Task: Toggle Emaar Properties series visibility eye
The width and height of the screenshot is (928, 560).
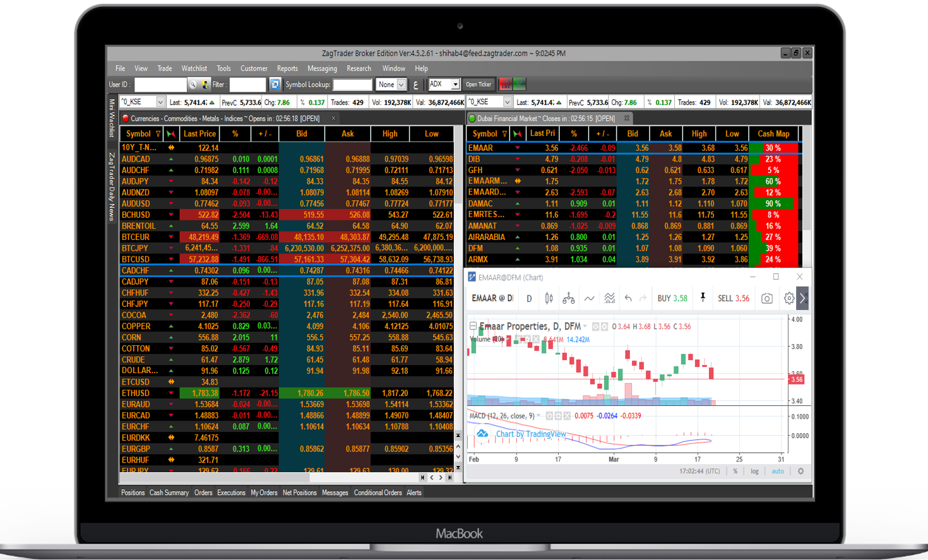Action: 595,327
